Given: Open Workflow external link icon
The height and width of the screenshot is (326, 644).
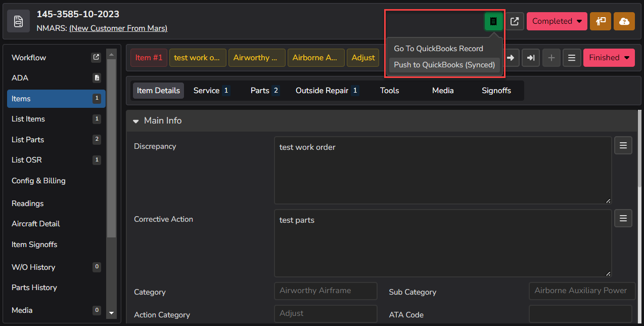Looking at the screenshot, I should (96, 58).
